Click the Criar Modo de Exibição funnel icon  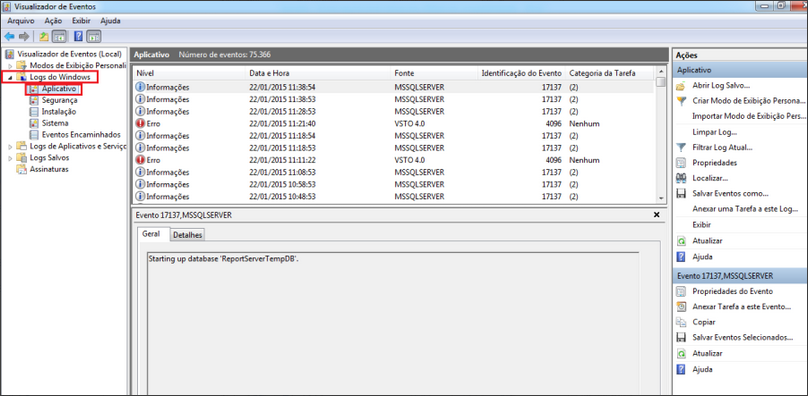click(681, 101)
